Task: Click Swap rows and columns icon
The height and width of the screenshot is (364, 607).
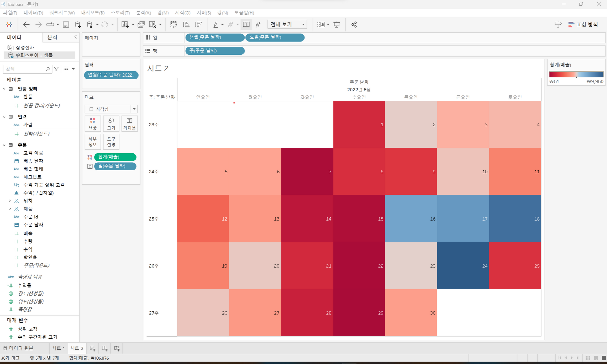Action: [x=173, y=25]
